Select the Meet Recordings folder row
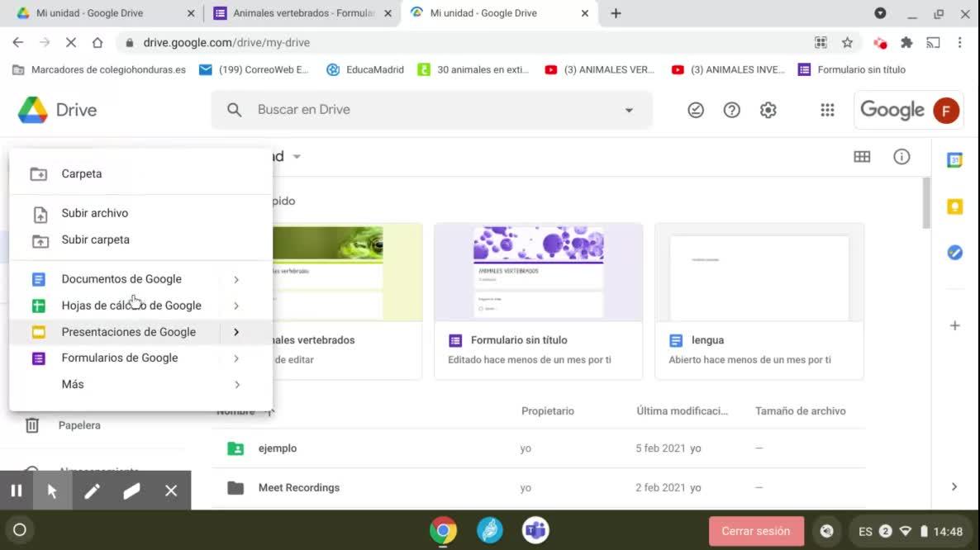Image resolution: width=980 pixels, height=550 pixels. pyautogui.click(x=539, y=487)
